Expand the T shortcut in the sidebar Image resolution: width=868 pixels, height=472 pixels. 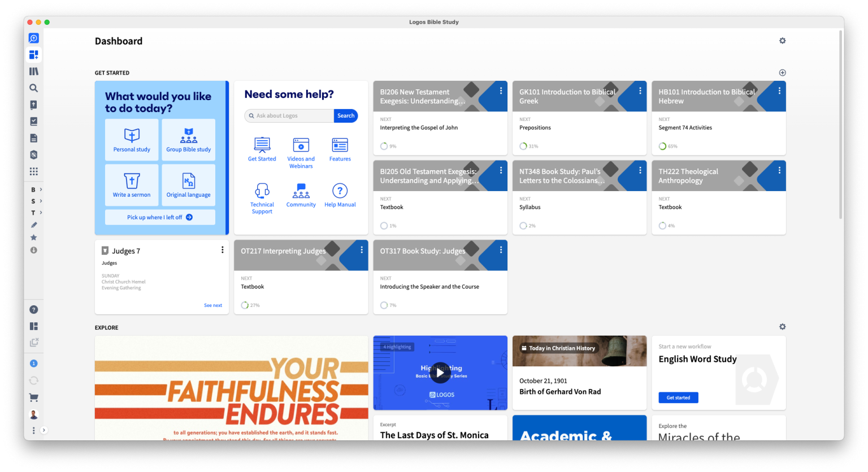(34, 213)
